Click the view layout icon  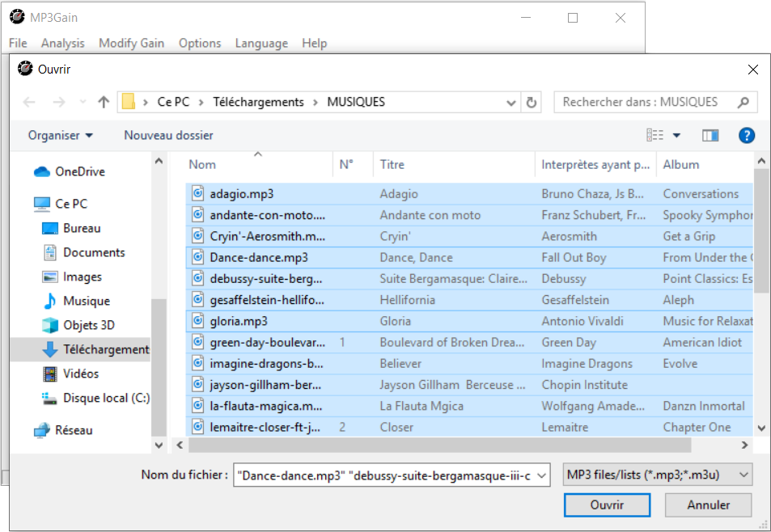click(655, 135)
